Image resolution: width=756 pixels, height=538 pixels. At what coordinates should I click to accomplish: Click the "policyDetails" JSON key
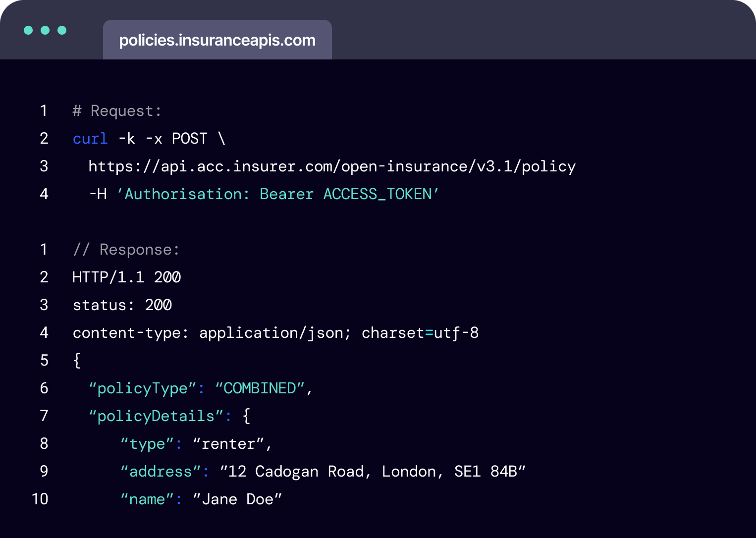click(156, 416)
